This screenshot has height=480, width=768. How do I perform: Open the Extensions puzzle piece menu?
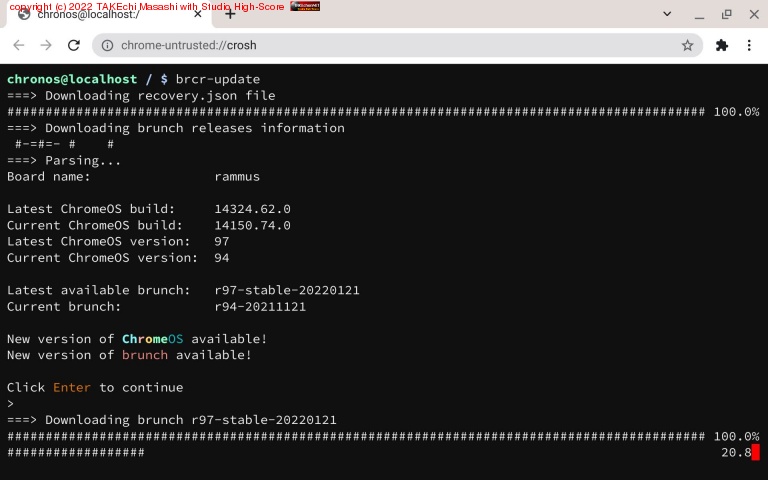(722, 45)
